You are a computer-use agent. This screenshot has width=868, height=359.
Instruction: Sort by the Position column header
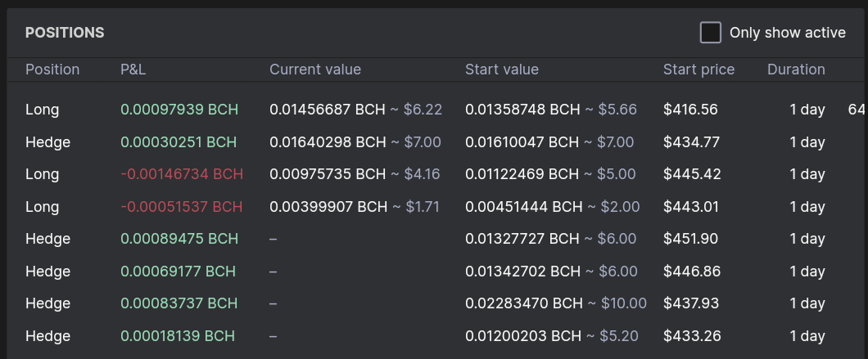point(52,70)
